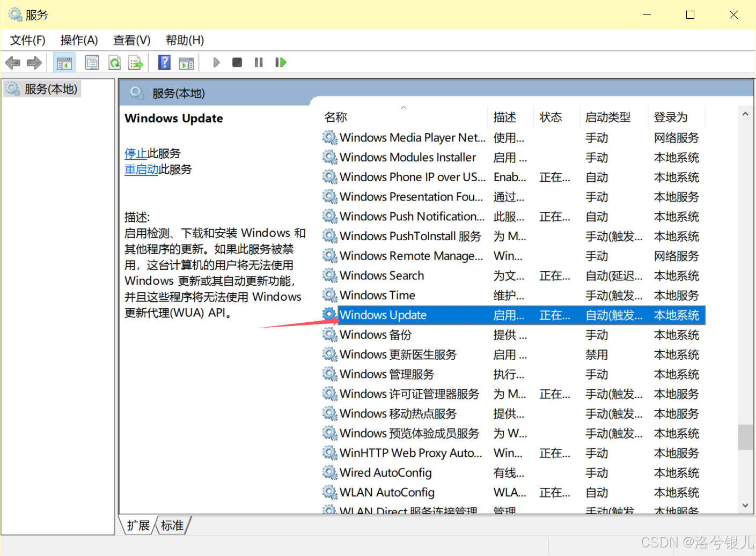
Task: Sort by the 登录为 column header
Action: (677, 117)
